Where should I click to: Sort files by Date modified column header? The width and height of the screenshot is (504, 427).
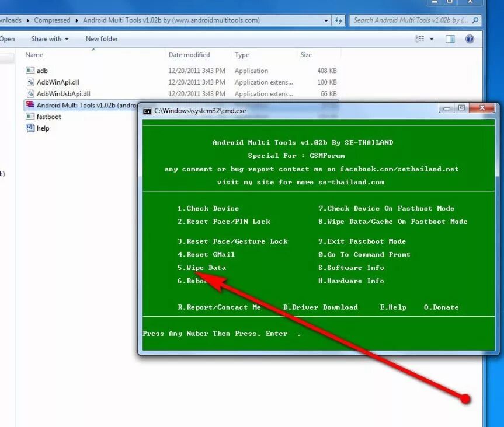(189, 55)
